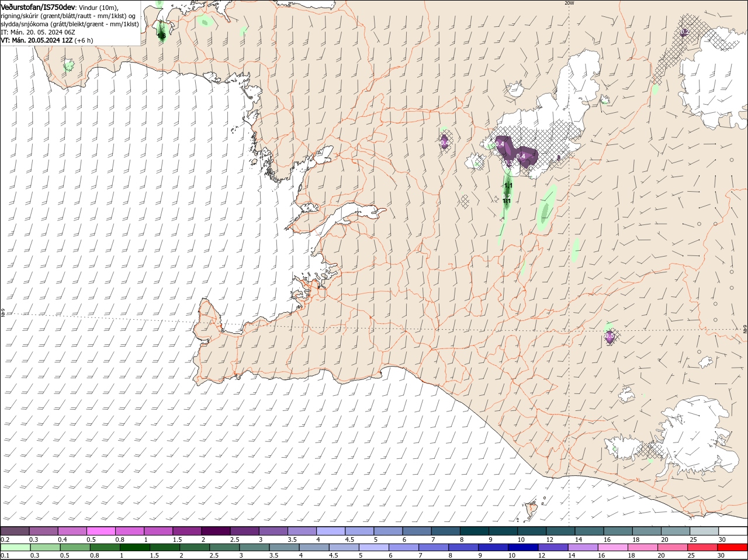Viewport: 748px width, 560px height.
Task: Click the 0.2 value under upper legend
Action: pyautogui.click(x=5, y=540)
